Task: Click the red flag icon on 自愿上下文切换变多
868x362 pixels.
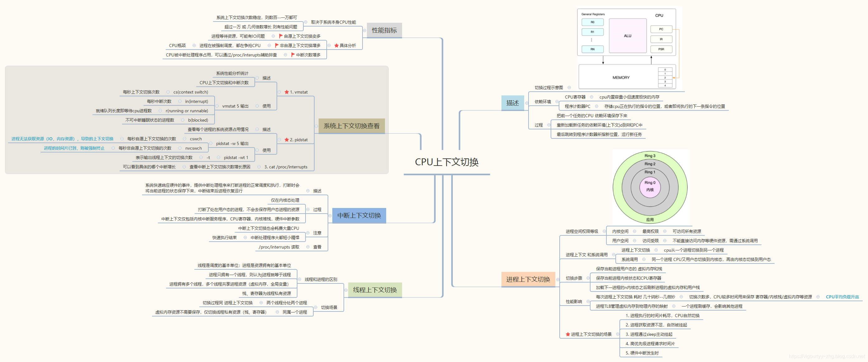Action: pos(281,36)
